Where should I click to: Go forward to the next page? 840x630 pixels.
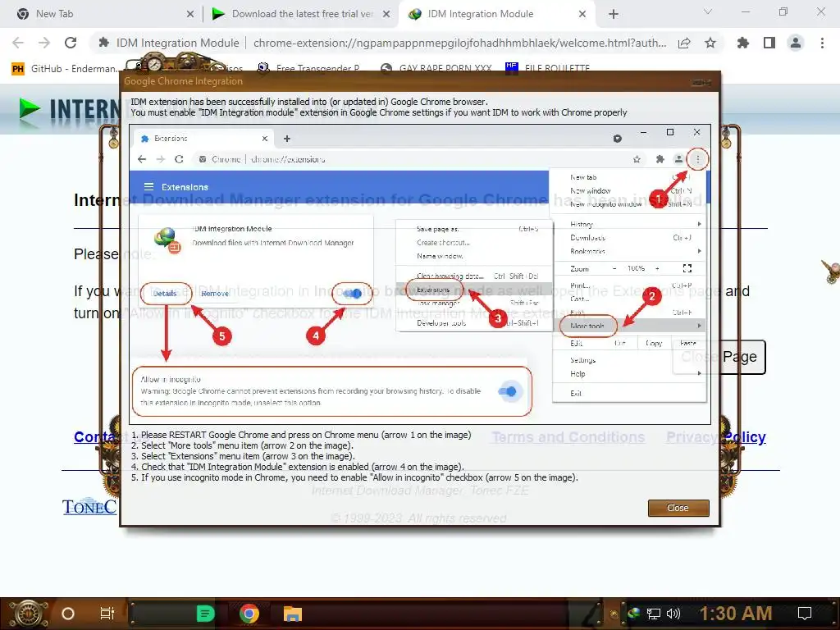pos(44,43)
